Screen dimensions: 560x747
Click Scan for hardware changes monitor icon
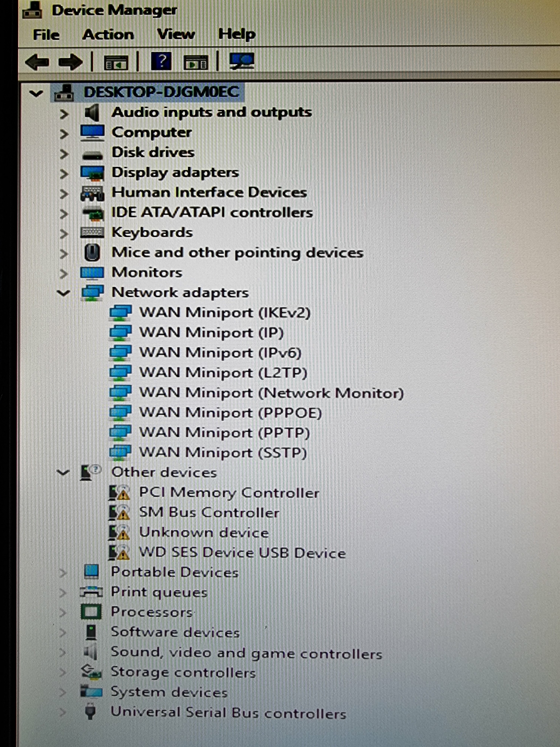(242, 62)
